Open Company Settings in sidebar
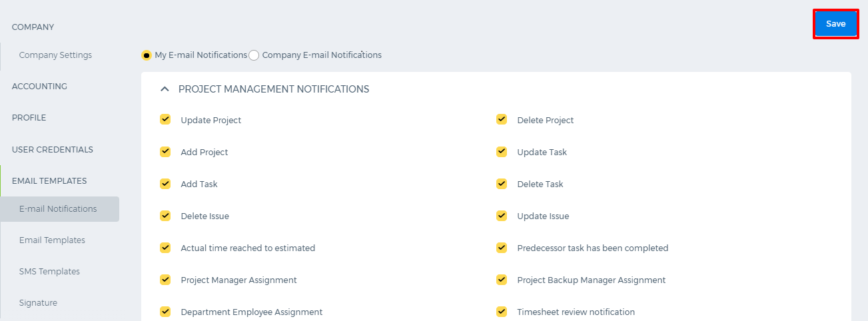 (55, 55)
